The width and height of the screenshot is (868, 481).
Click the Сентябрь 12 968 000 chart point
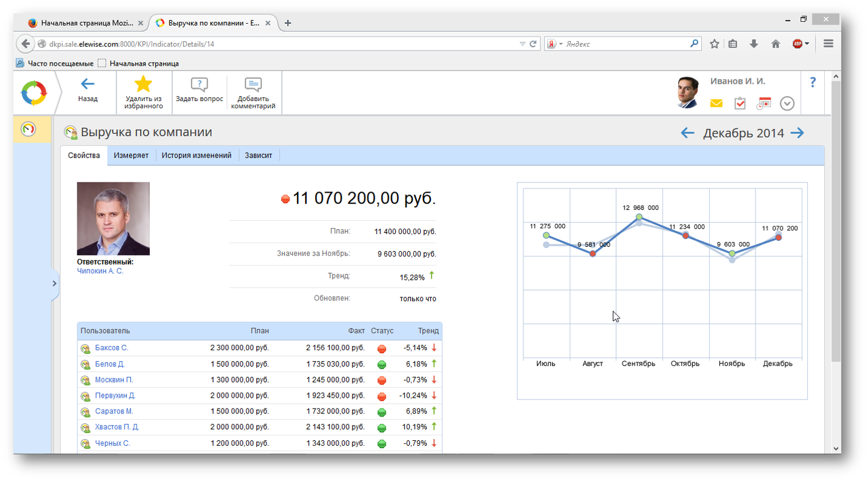tap(639, 217)
